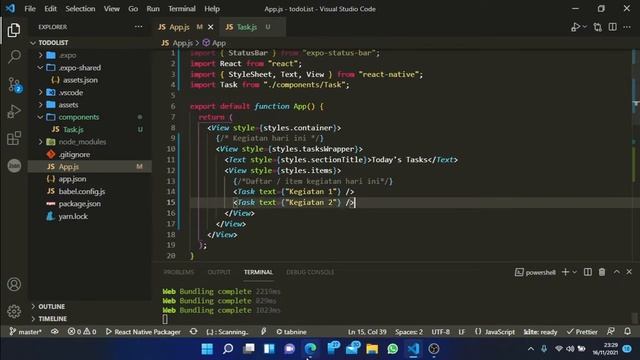Open Microsoft Edge from the taskbar
The width and height of the screenshot is (640, 360).
[x=310, y=349]
